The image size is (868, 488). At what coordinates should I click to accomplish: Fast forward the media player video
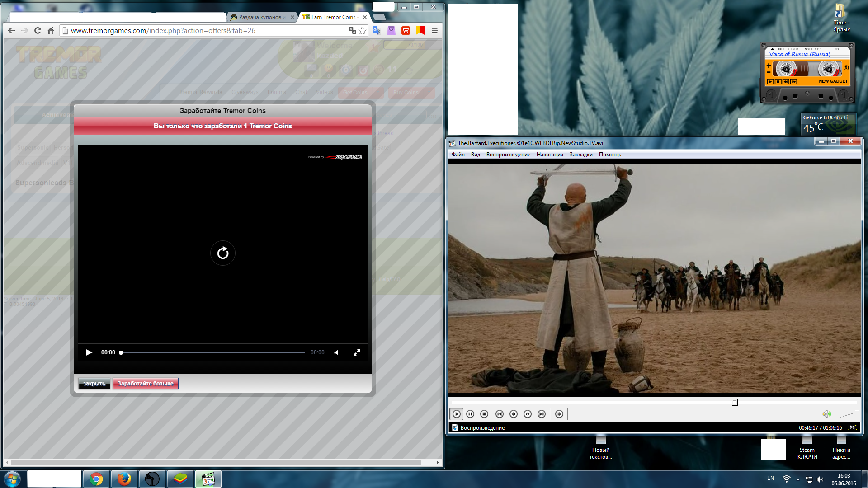click(528, 414)
